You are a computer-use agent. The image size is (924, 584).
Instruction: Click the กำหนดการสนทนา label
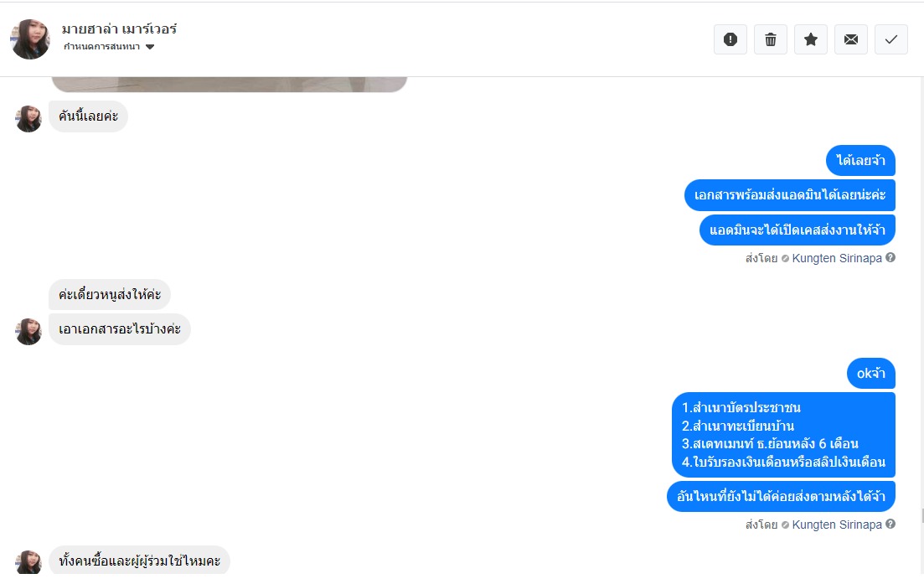click(101, 47)
